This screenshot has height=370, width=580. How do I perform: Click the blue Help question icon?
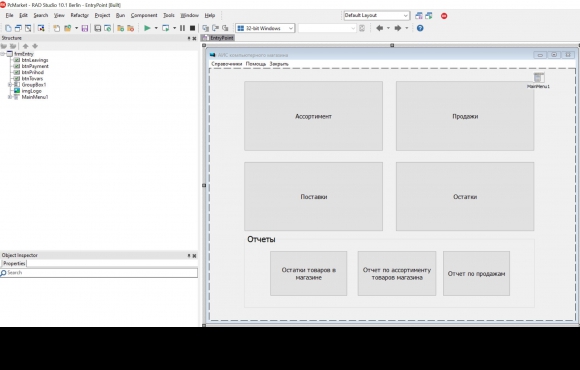coord(420,28)
